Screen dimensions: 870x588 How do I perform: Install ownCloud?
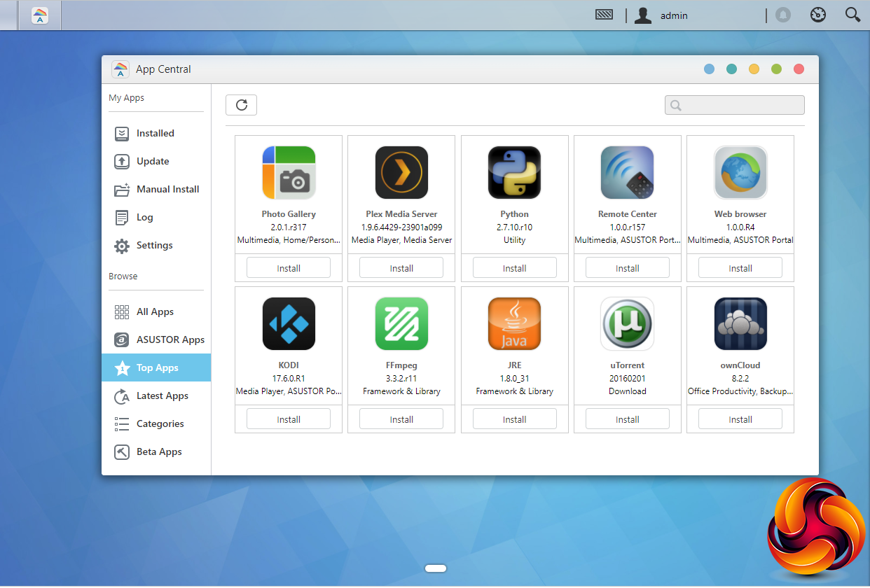point(740,419)
